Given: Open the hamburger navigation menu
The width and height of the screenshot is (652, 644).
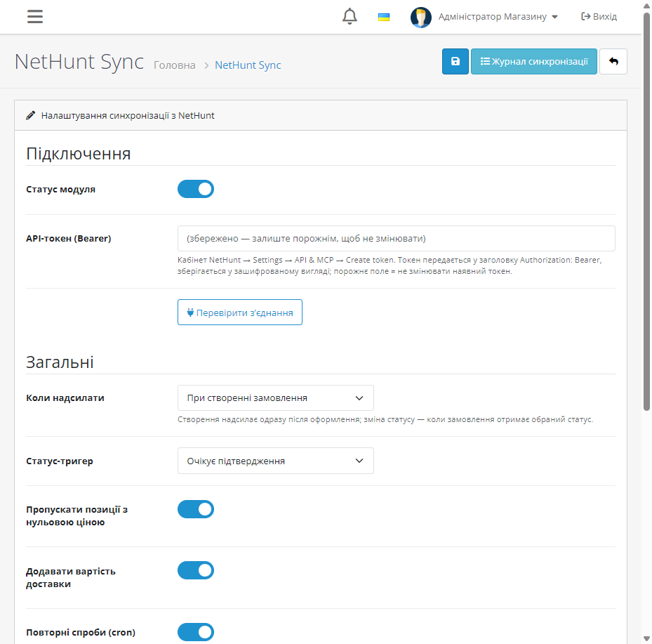Looking at the screenshot, I should pyautogui.click(x=35, y=17).
